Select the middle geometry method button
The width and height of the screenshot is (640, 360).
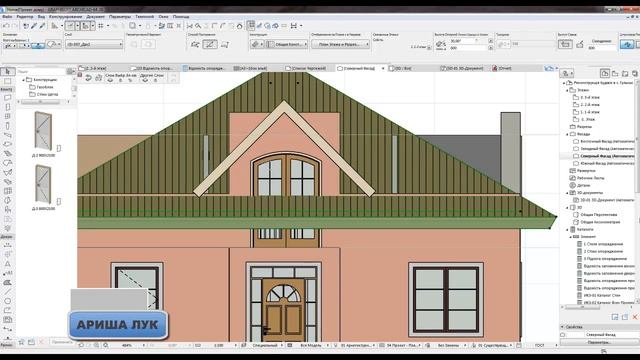[x=210, y=44]
